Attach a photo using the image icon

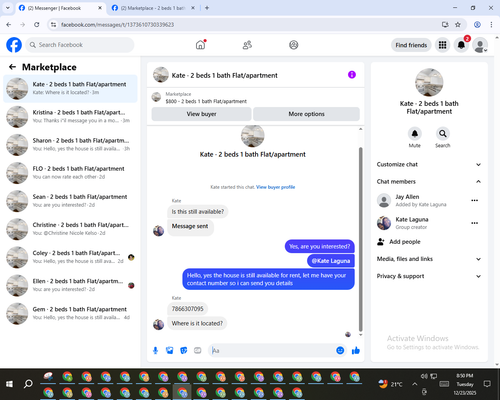(170, 350)
